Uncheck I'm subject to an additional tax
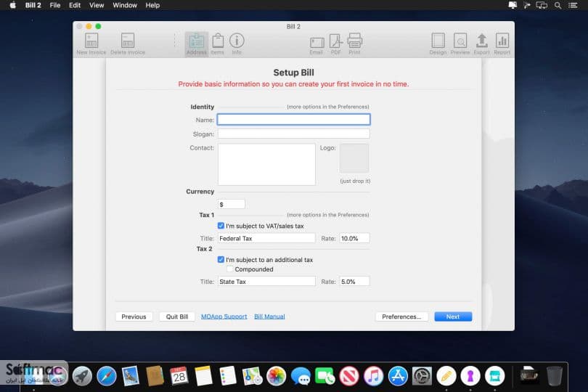This screenshot has width=588, height=392. point(221,260)
